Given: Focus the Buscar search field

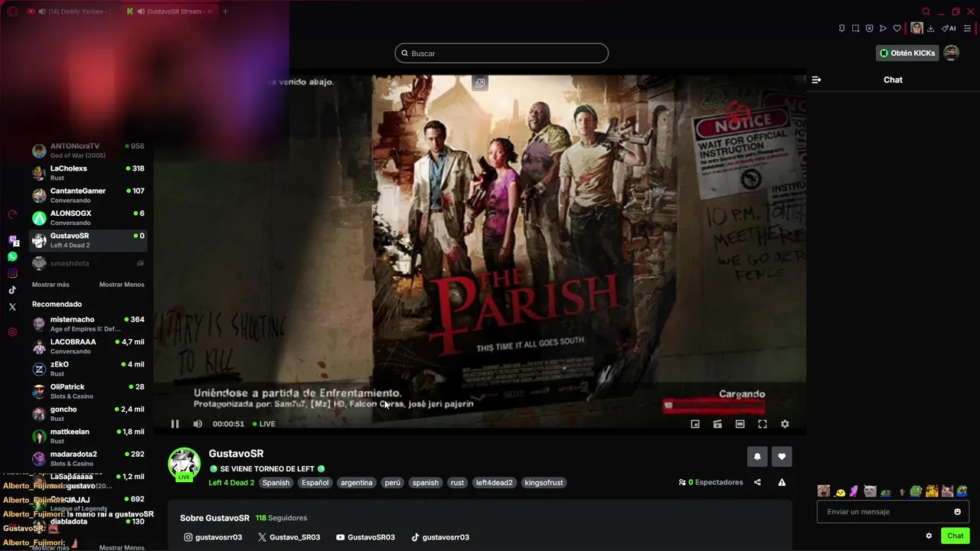Looking at the screenshot, I should [501, 53].
